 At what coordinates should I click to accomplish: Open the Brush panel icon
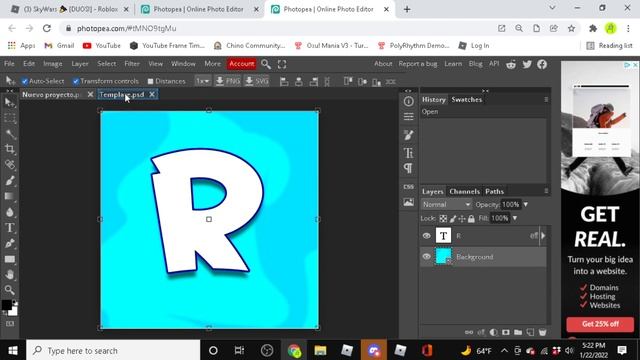tap(409, 135)
